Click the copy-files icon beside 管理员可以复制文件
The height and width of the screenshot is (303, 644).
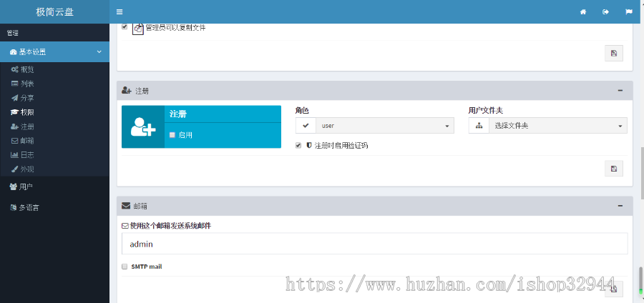coord(138,29)
